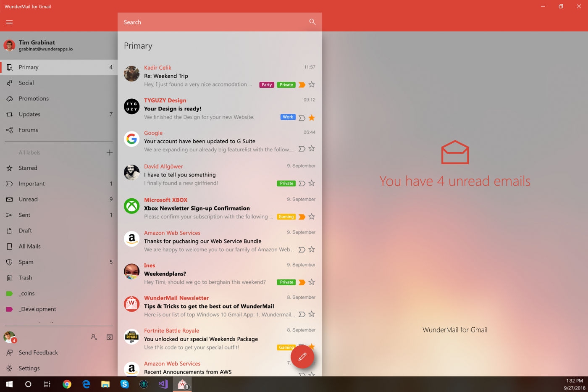This screenshot has height=392, width=588.
Task: Show Unread emails folder
Action: [x=59, y=199]
